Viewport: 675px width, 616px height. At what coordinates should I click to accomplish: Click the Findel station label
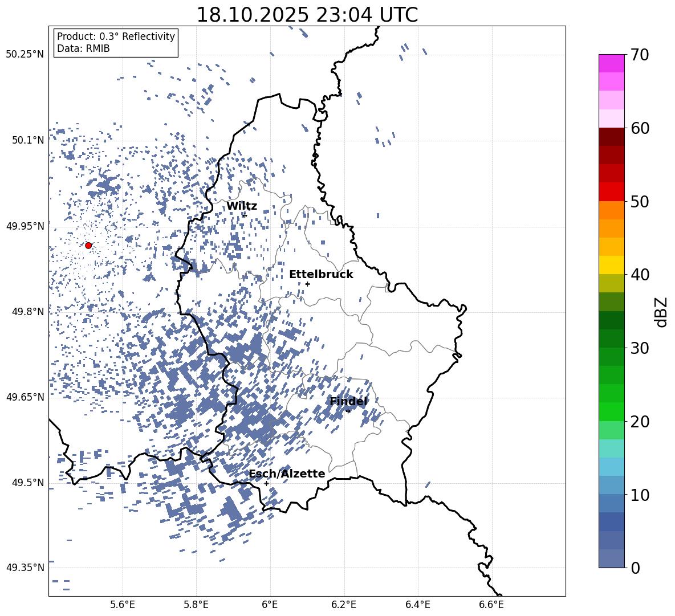click(x=348, y=402)
